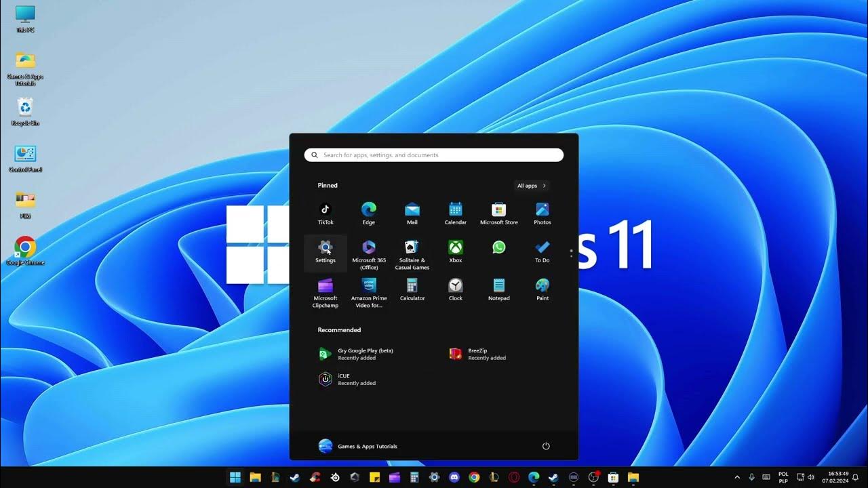Image resolution: width=868 pixels, height=488 pixels.
Task: Open recommended Gry Google Play (beta)
Action: pos(357,354)
